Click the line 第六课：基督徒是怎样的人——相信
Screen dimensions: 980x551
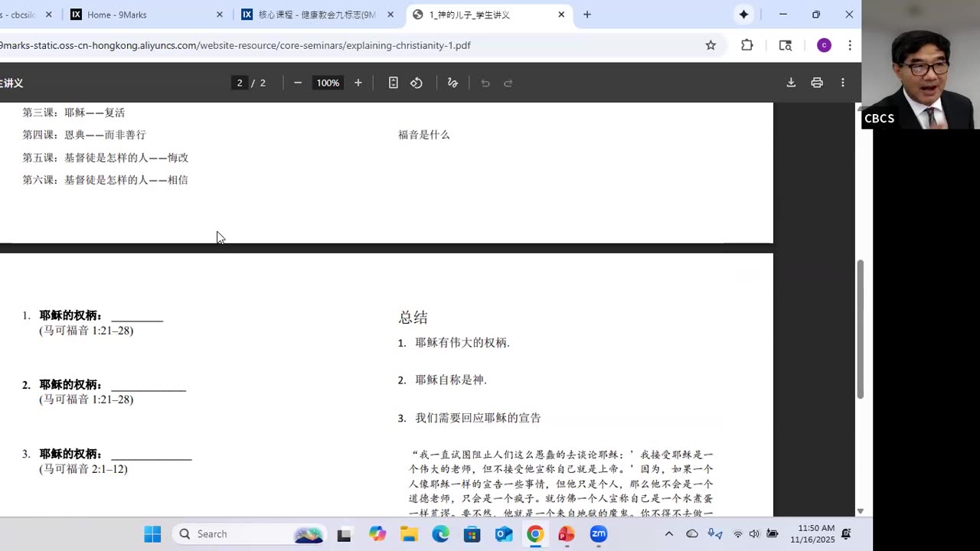(106, 180)
